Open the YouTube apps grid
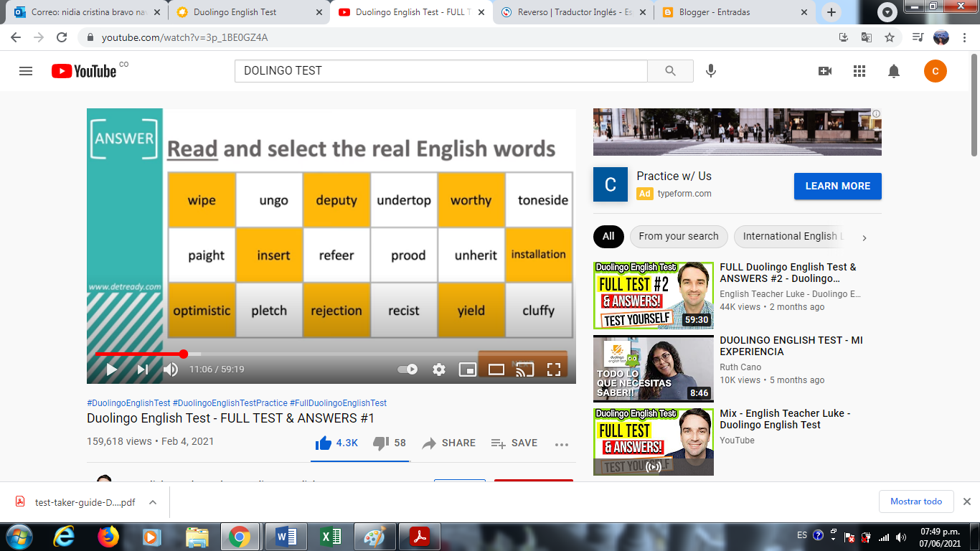The width and height of the screenshot is (980, 551). (x=859, y=71)
